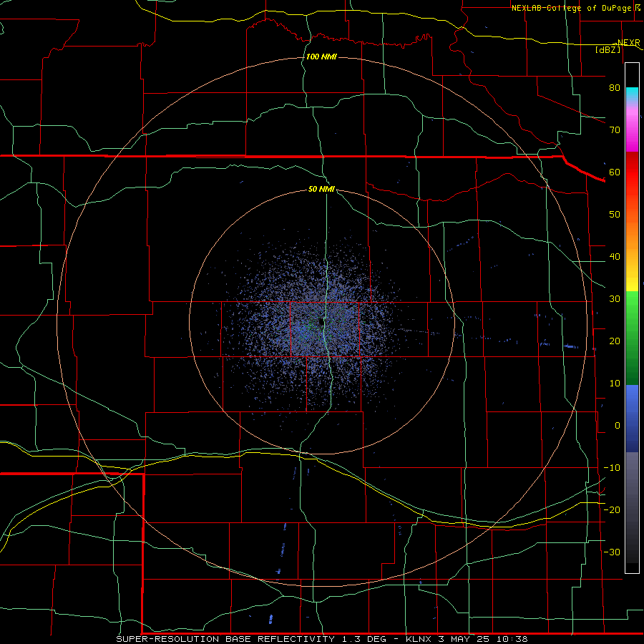Click the -10 value on the dBZ scale

612,468
